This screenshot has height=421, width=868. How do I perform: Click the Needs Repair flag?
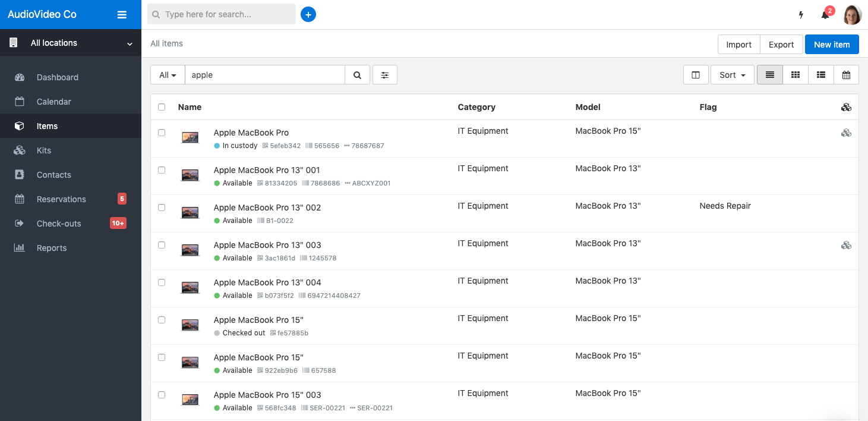[x=725, y=206]
